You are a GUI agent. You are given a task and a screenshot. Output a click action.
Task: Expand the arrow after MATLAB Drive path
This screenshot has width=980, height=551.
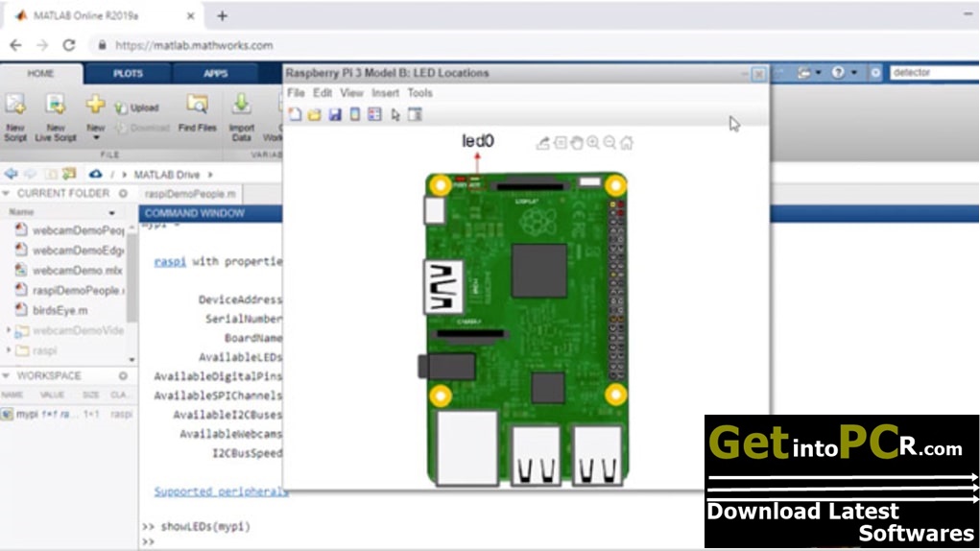click(x=210, y=175)
